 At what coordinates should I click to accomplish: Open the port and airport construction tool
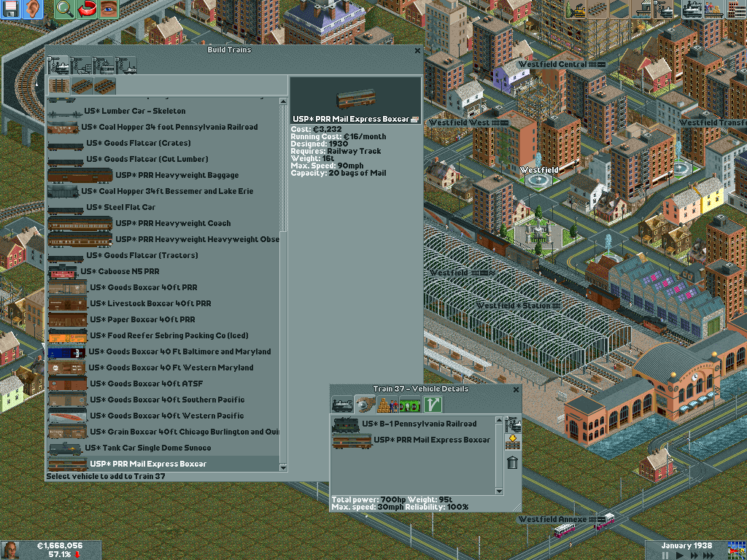[640, 9]
